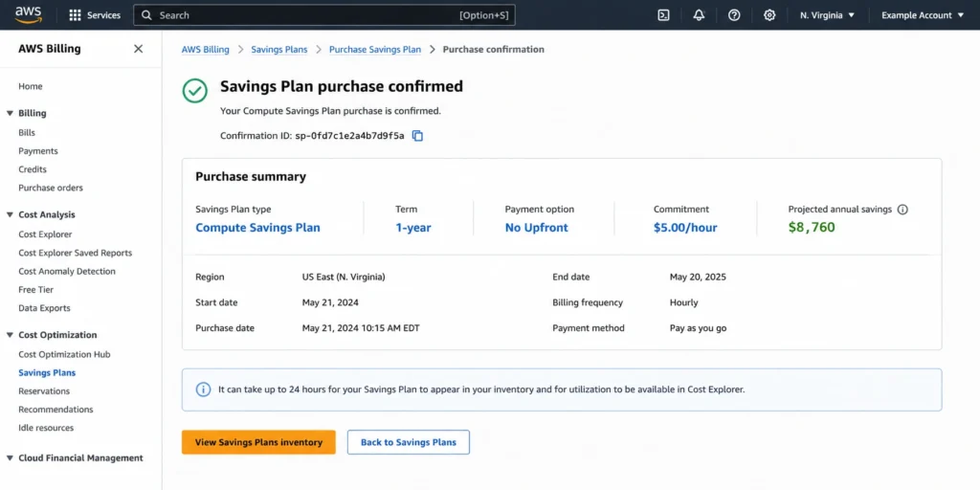This screenshot has height=490, width=980.
Task: Open the N. Virginia region dropdown
Action: 827,15
